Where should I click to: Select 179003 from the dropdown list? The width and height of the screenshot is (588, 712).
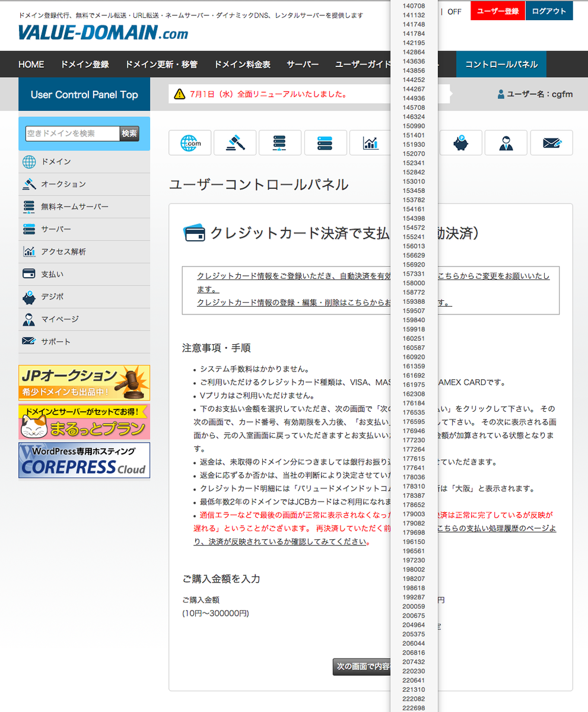point(414,514)
